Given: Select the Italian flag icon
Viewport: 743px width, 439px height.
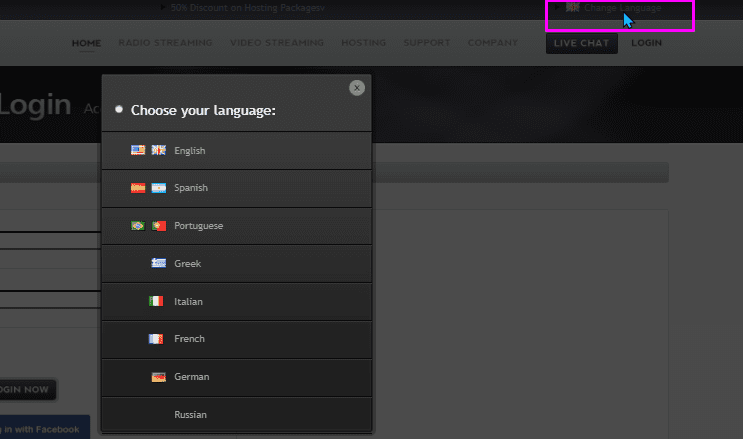Looking at the screenshot, I should (156, 301).
